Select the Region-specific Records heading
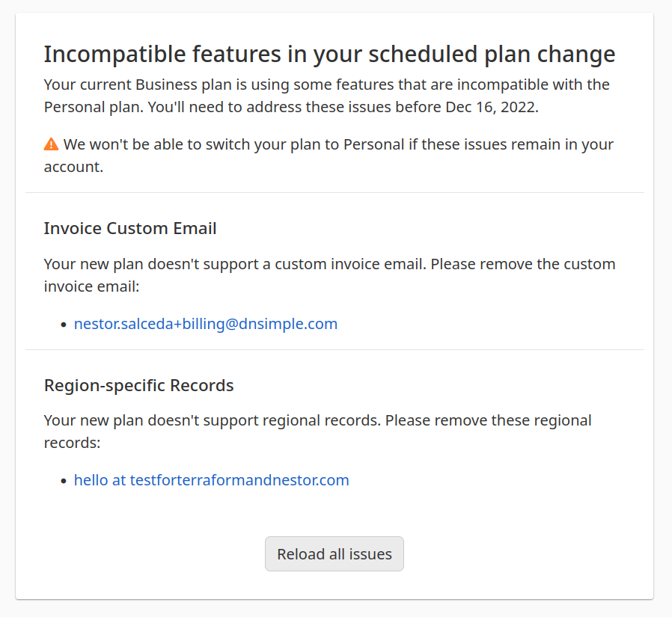Screen dimensions: 672x617 click(x=139, y=385)
